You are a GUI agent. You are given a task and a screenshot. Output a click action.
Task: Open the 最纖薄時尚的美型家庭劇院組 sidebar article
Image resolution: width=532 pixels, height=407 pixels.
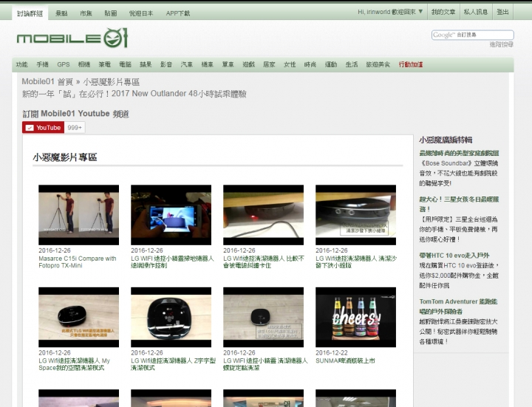pos(459,154)
